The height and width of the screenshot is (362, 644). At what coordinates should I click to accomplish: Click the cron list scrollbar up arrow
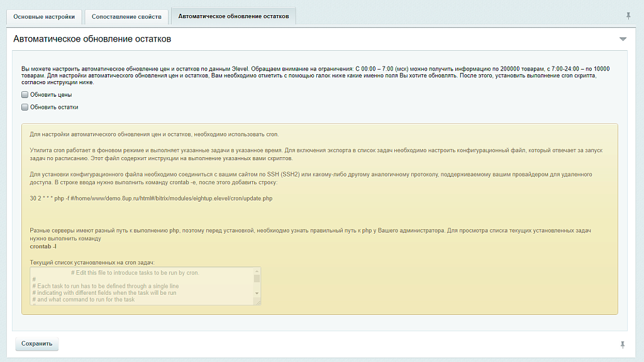(x=257, y=271)
